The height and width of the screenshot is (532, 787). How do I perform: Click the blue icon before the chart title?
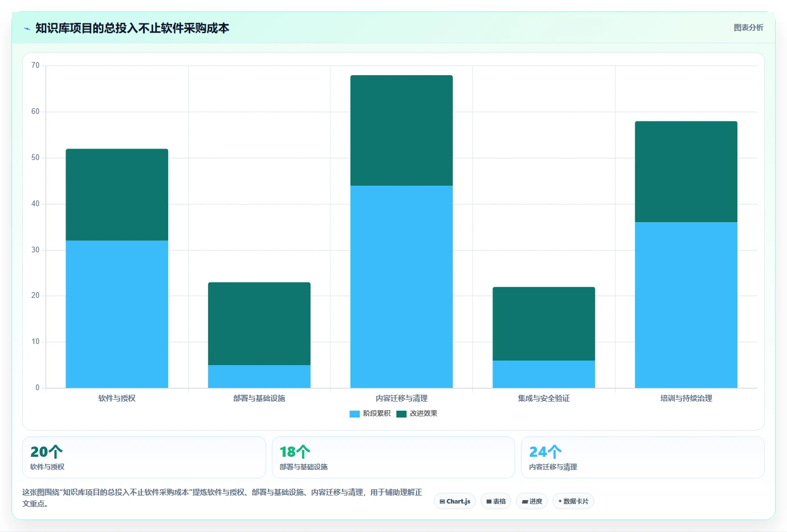[27, 28]
